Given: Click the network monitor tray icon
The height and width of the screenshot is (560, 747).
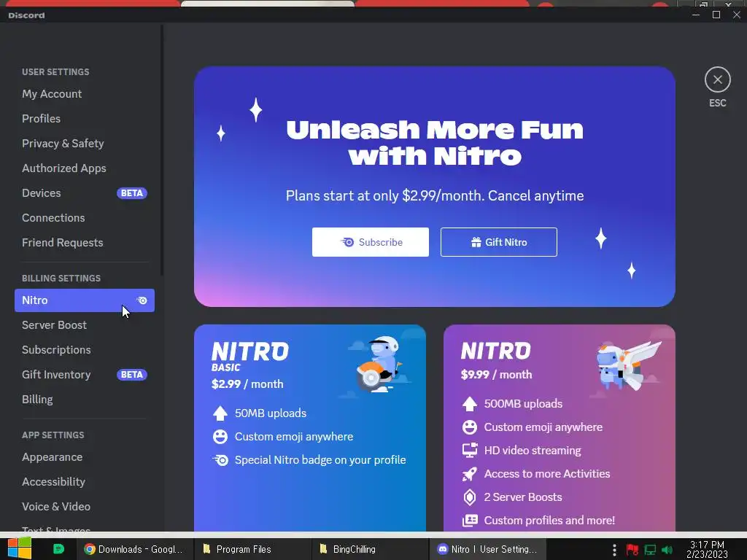Looking at the screenshot, I should [x=650, y=550].
